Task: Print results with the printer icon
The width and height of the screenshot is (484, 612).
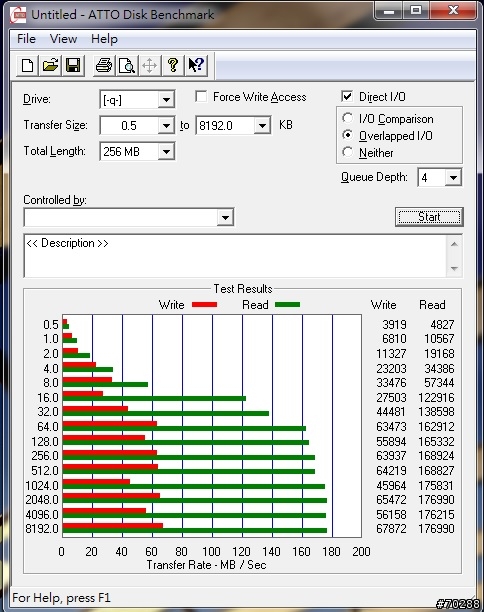Action: [104, 65]
